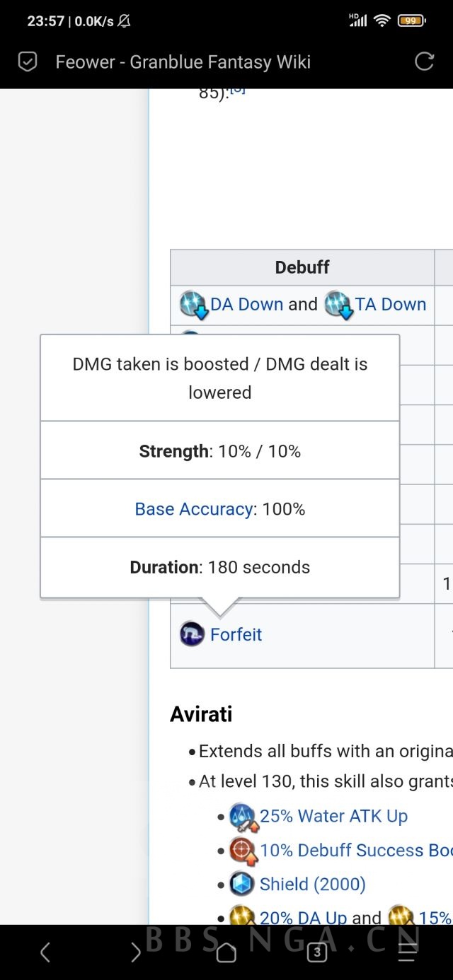Go back with browser back arrow
453x980 pixels.
[x=45, y=952]
